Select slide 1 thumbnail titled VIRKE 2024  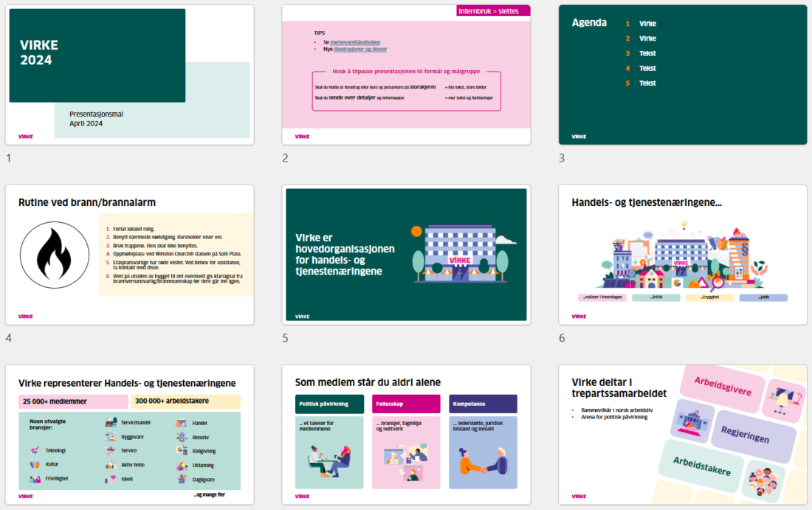[x=129, y=75]
